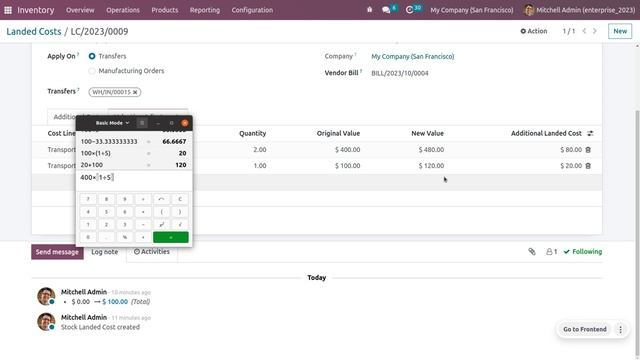Go to previous record arrow
The image size is (640, 360).
coord(584,31)
